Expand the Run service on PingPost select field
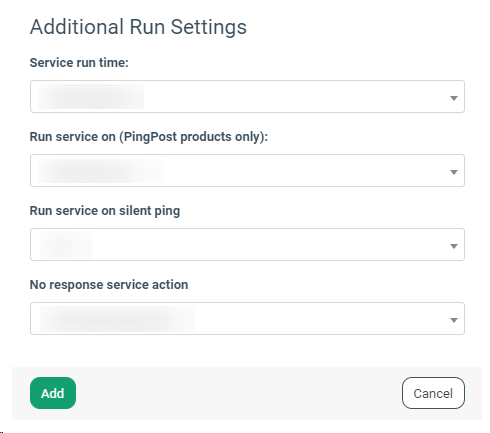 [247, 170]
